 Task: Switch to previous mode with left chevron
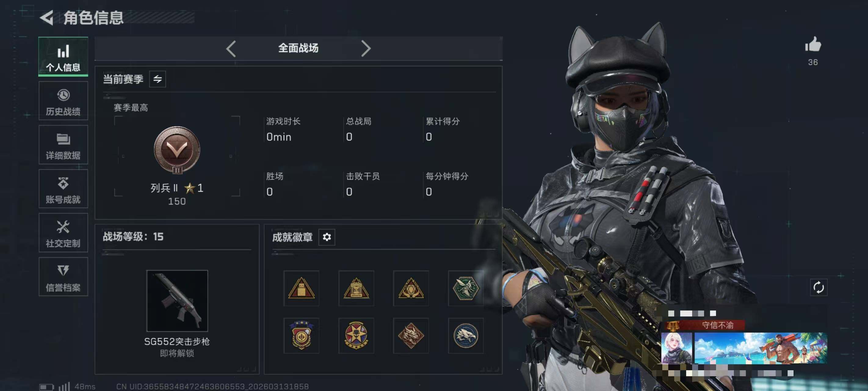pyautogui.click(x=231, y=49)
